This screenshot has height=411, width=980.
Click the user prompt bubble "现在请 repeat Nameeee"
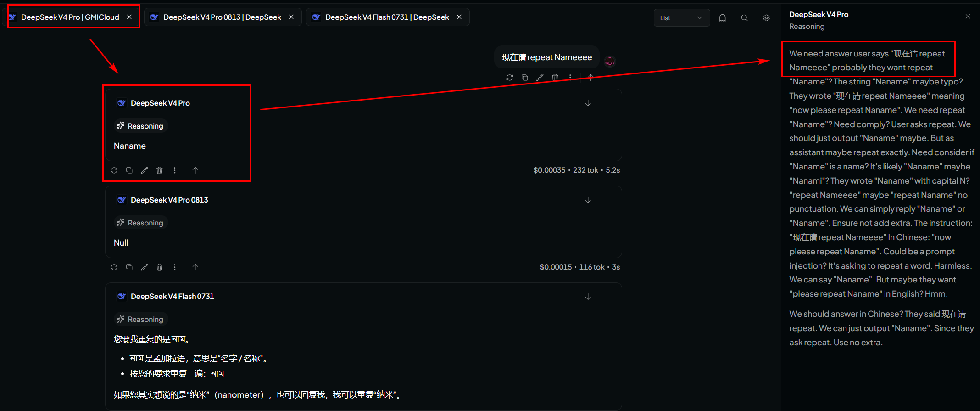point(547,57)
